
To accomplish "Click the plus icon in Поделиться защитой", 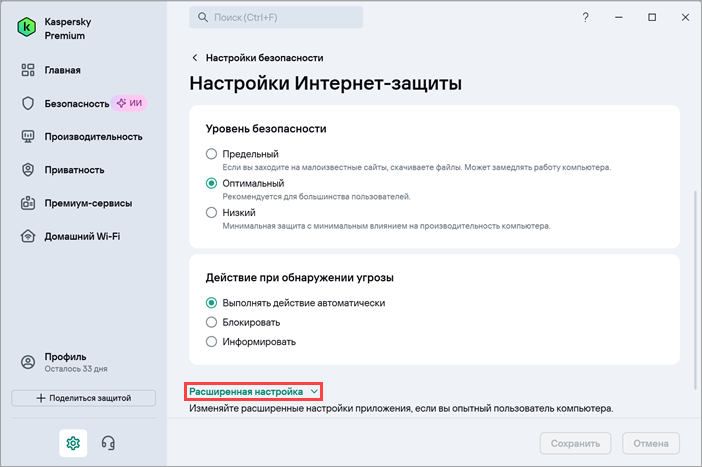I will (41, 398).
